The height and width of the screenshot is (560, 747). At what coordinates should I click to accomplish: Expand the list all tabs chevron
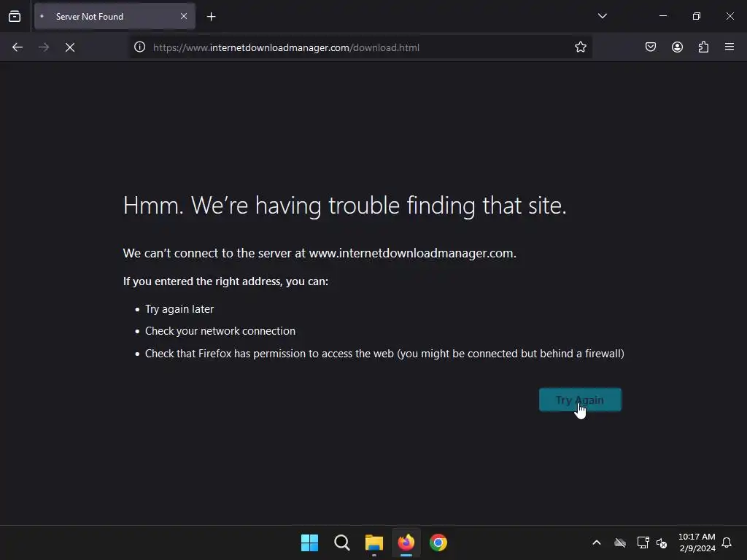pyautogui.click(x=602, y=16)
